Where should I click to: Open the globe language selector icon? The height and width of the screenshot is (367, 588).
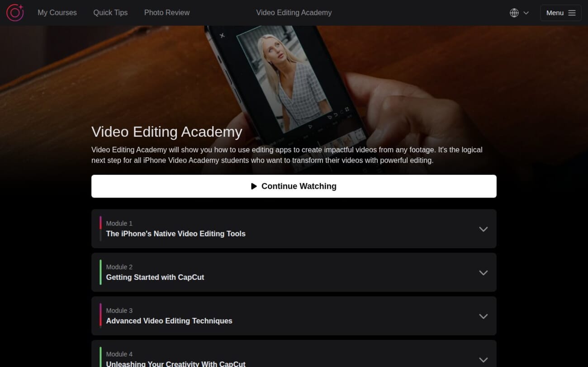pyautogui.click(x=514, y=13)
